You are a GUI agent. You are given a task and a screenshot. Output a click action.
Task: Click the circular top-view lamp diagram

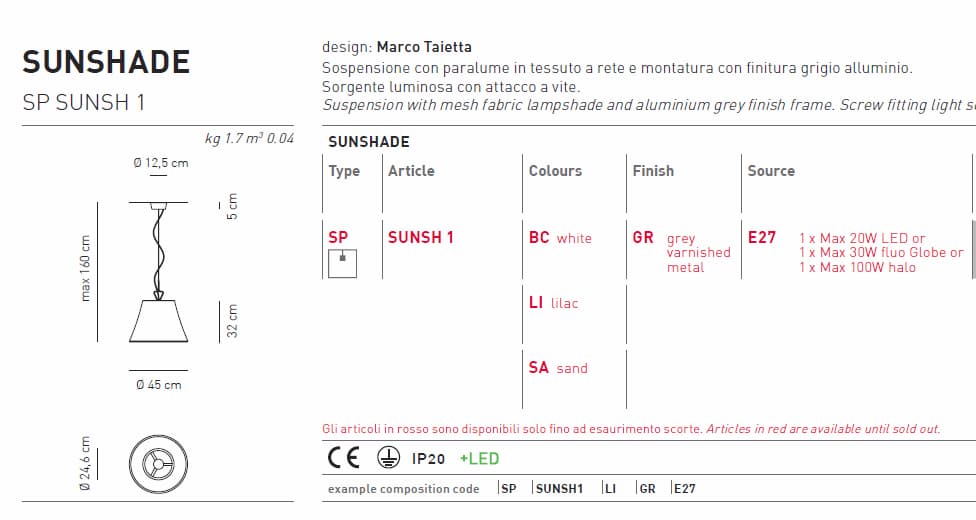pos(158,465)
